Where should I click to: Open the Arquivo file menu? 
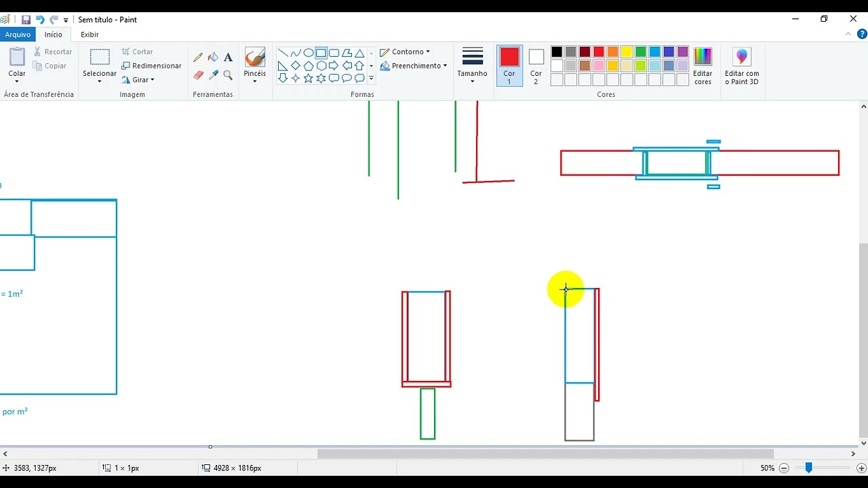[18, 35]
